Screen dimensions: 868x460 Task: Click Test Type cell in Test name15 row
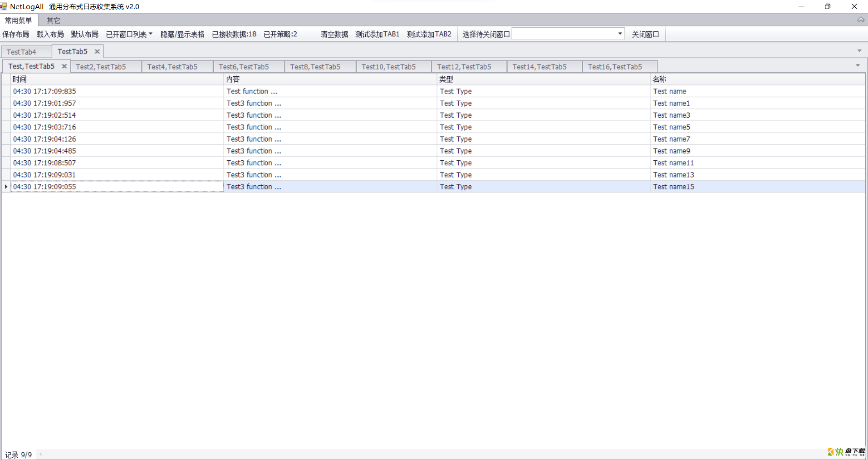(544, 187)
